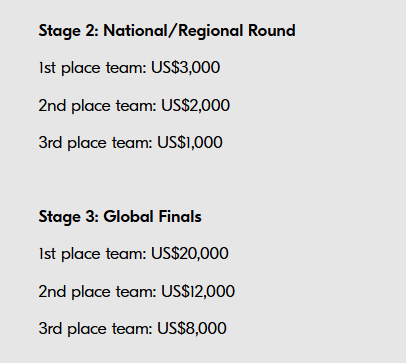Click the word "National/Regional" in the heading
Screen dimensions: 406x363
(173, 31)
